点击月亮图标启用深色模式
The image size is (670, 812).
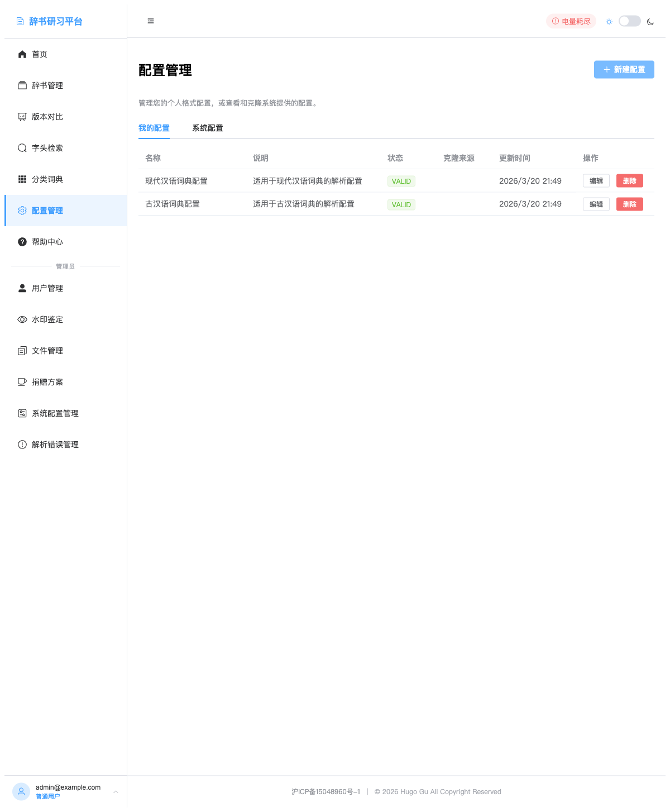point(650,21)
